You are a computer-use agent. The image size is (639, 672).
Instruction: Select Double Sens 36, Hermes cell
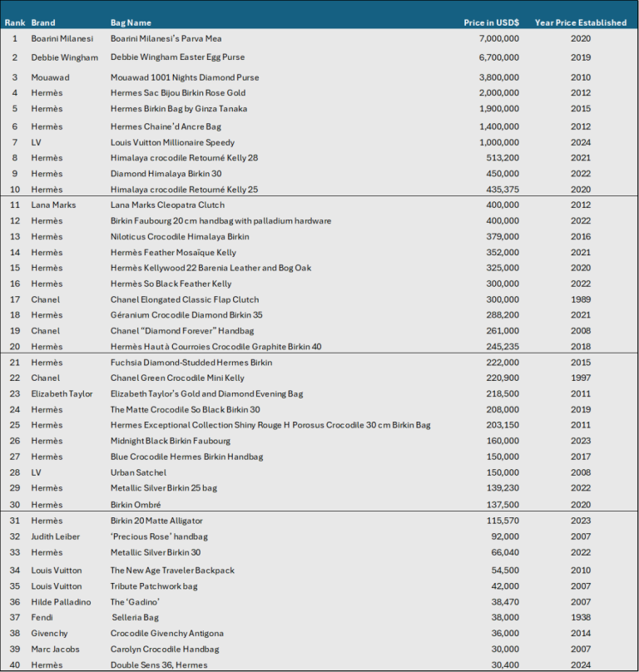point(159,665)
